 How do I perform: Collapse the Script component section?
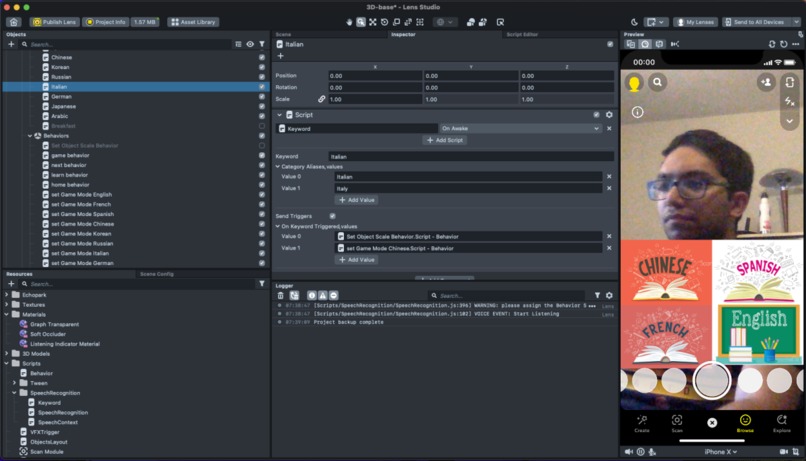[279, 115]
